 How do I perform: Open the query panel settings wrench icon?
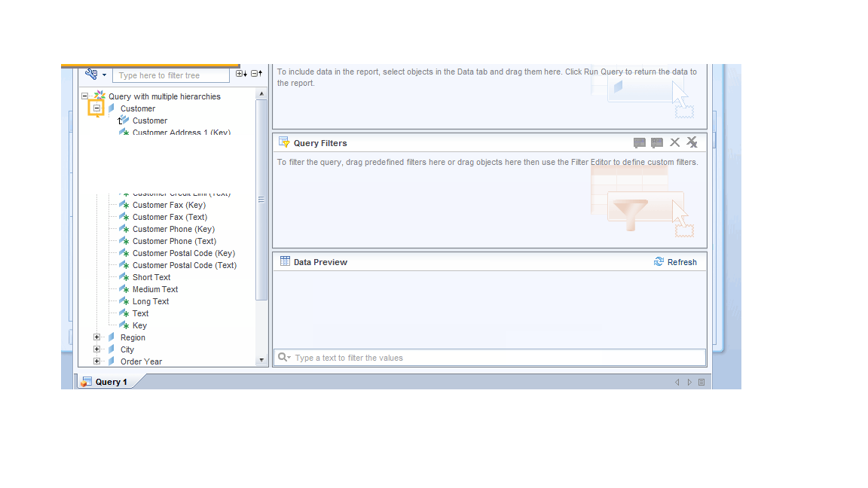click(92, 75)
